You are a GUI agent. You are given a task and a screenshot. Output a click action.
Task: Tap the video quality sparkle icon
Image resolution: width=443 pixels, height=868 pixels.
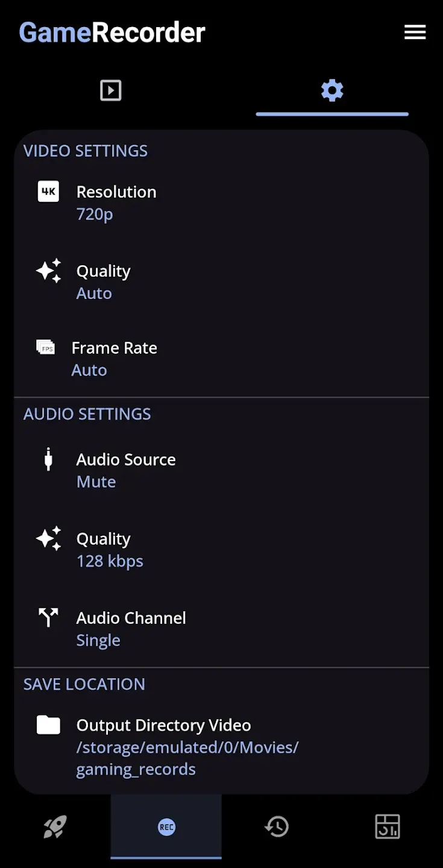tap(48, 271)
